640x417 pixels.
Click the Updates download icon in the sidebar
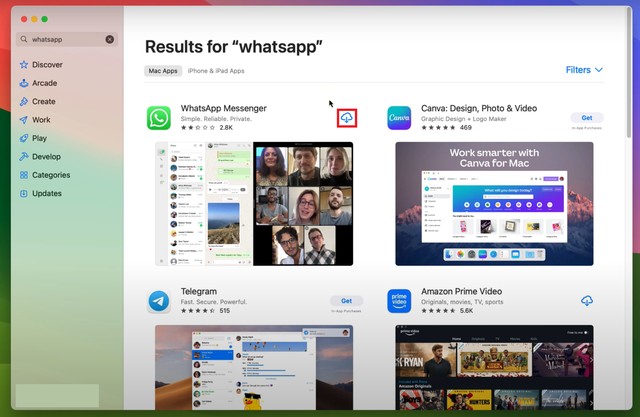coord(24,193)
